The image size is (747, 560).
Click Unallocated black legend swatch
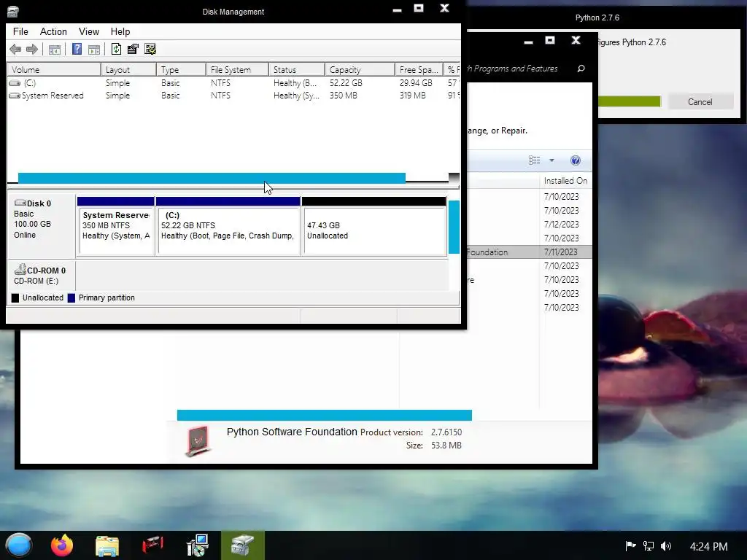click(x=15, y=298)
